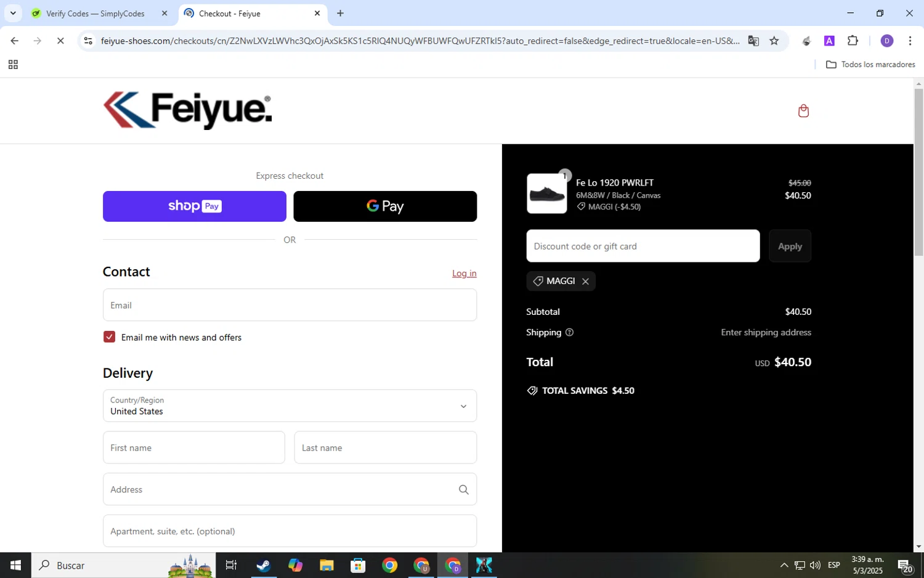Open the tab search dropdown arrow

13,13
